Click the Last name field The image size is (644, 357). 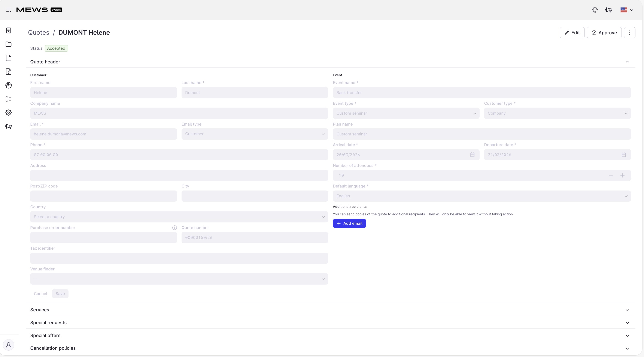point(255,93)
